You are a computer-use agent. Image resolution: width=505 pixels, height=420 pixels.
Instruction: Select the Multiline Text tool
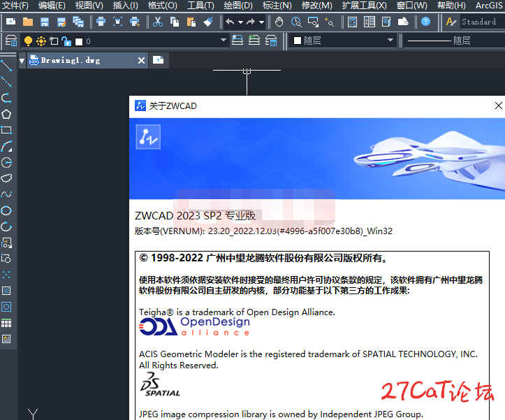pos(6,339)
